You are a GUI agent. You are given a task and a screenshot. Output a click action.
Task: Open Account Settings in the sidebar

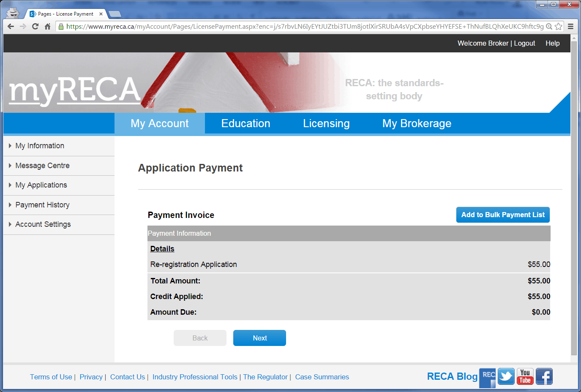[x=43, y=224]
